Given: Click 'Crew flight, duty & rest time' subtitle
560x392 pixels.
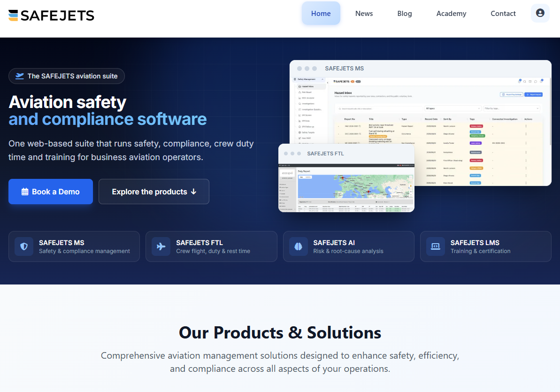Looking at the screenshot, I should (x=213, y=251).
